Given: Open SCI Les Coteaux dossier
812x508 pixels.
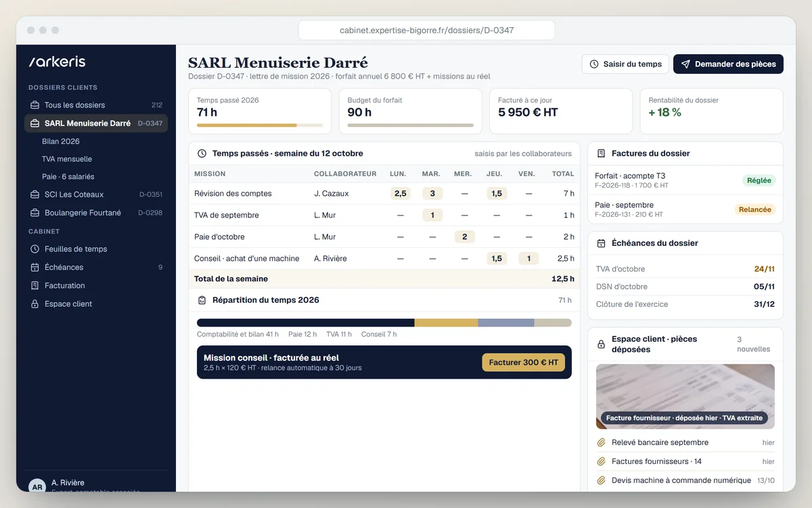Looking at the screenshot, I should pos(96,194).
